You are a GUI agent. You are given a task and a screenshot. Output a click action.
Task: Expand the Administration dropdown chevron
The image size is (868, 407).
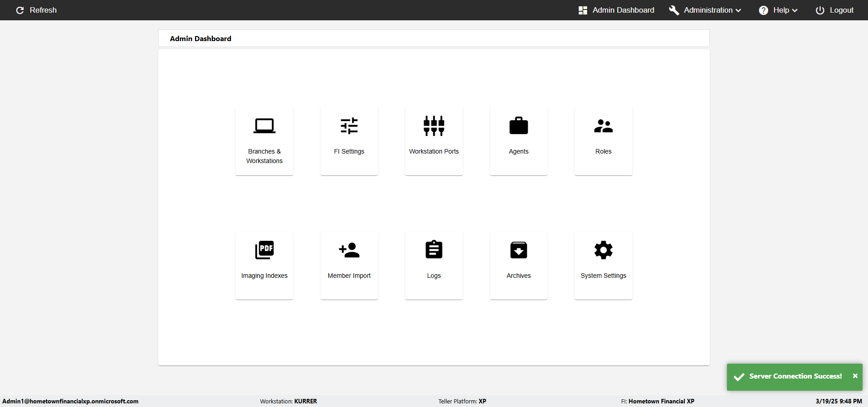(x=738, y=11)
